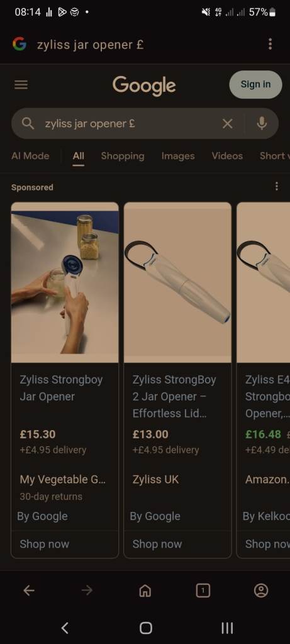Open browser three-dot menu next to address bar
Image resolution: width=290 pixels, height=644 pixels.
click(270, 44)
